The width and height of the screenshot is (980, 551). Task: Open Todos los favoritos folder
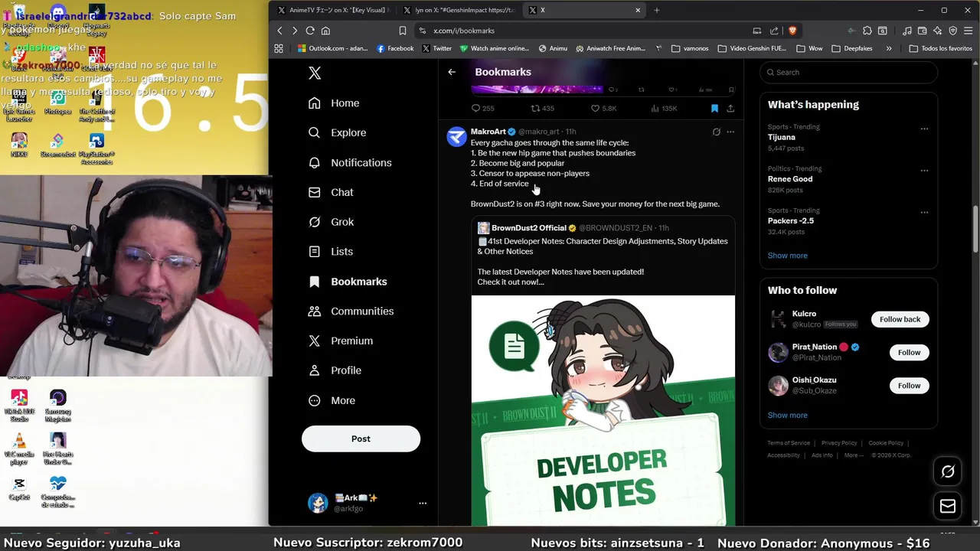(x=940, y=48)
